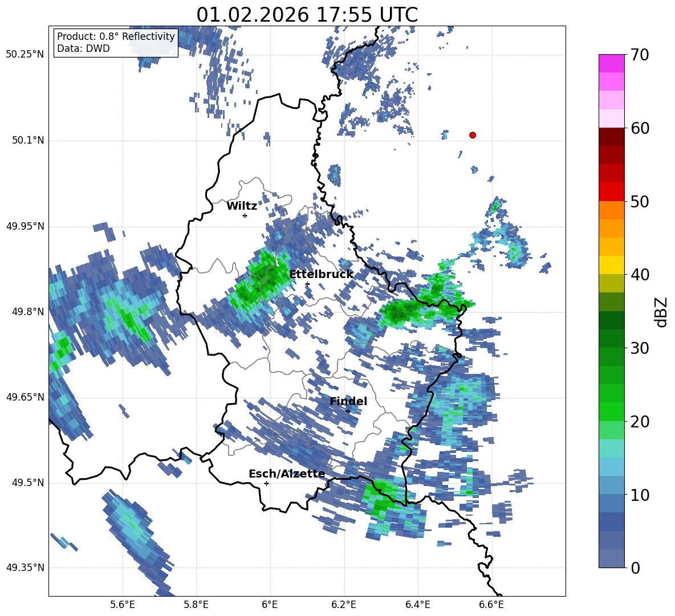Click the Ettelbruck cross marker
The height and width of the screenshot is (616, 675).
point(307,284)
